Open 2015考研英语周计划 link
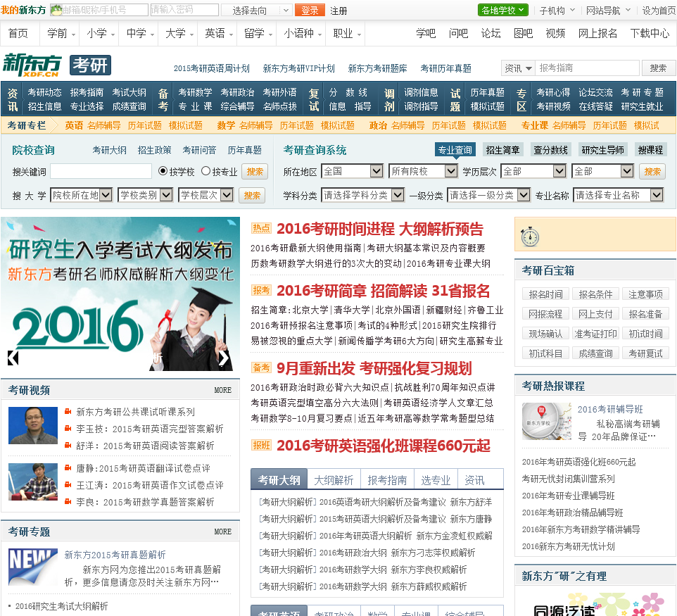Viewport: 677px width, 616px height. [212, 68]
